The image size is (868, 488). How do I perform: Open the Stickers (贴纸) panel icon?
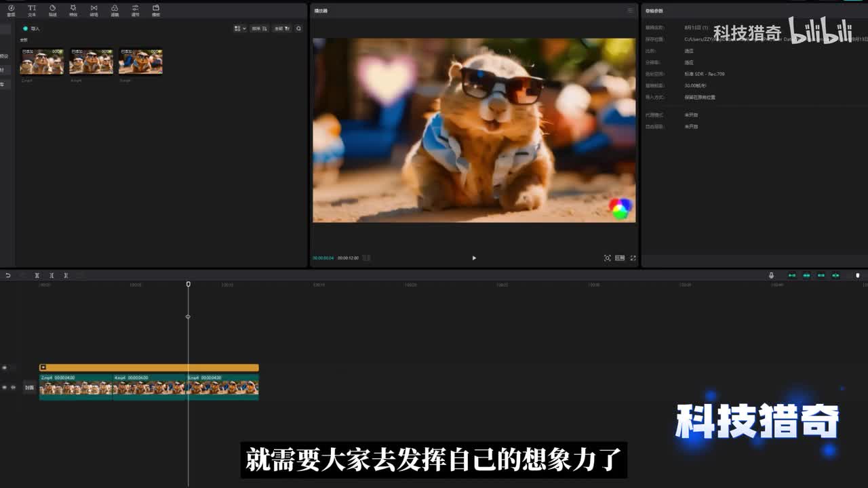pos(52,9)
